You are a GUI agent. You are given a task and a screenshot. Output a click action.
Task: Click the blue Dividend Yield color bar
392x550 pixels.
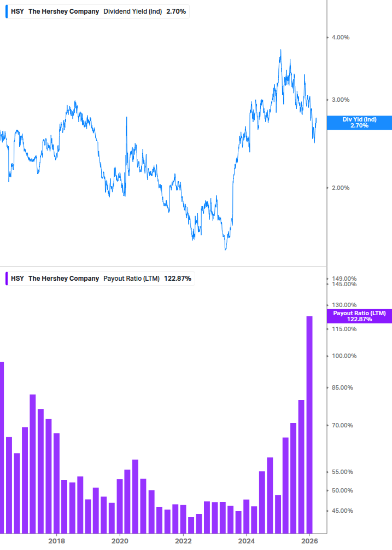pos(7,11)
